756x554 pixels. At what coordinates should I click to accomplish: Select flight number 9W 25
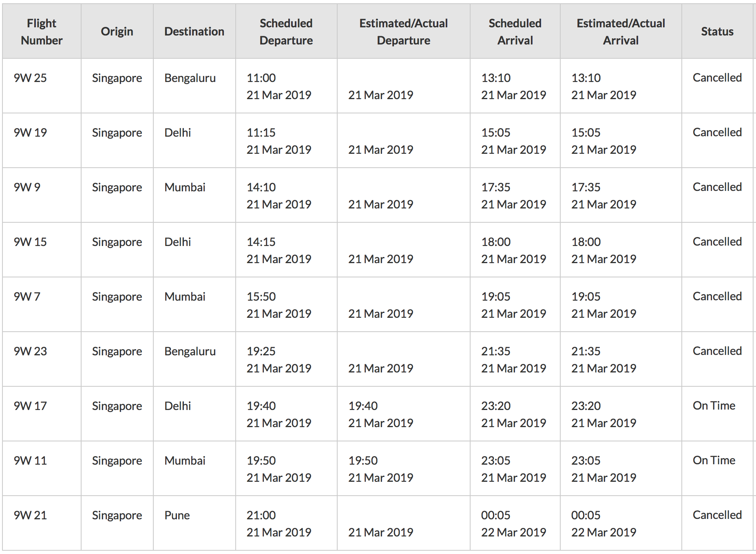[x=30, y=78]
